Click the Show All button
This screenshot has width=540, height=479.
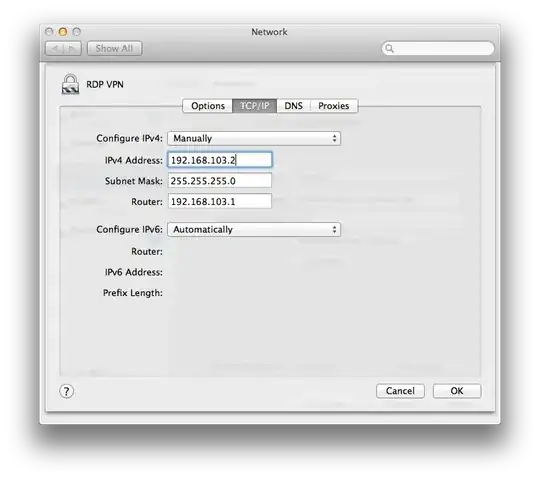tap(114, 49)
